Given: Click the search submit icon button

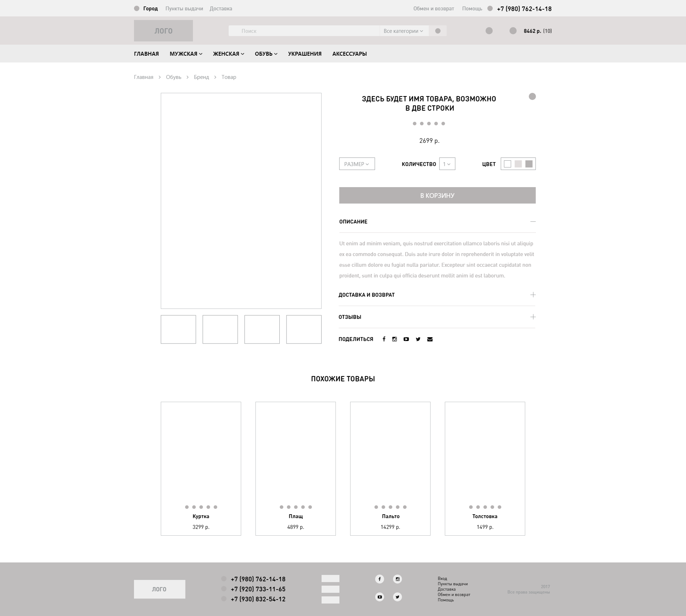Looking at the screenshot, I should (x=438, y=31).
